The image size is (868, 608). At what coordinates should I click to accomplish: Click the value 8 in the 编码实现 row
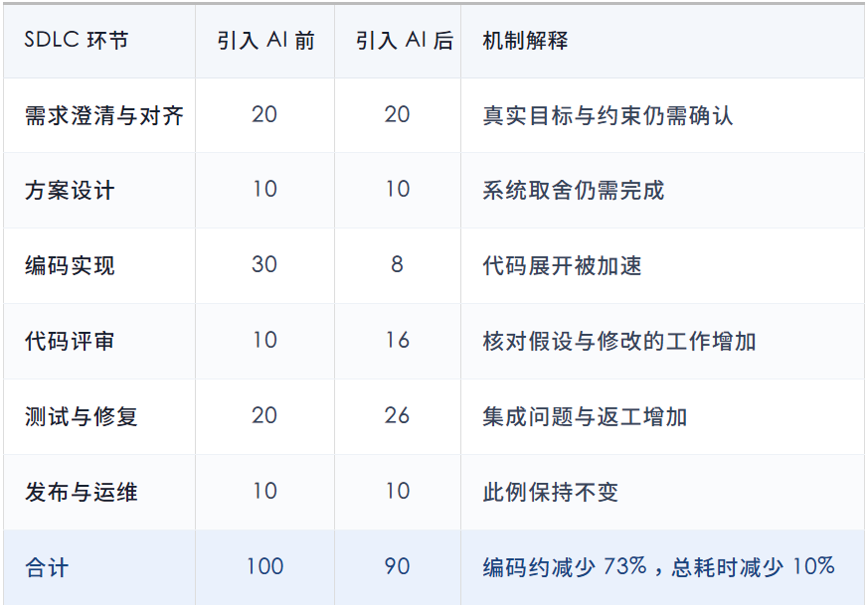coord(397,264)
